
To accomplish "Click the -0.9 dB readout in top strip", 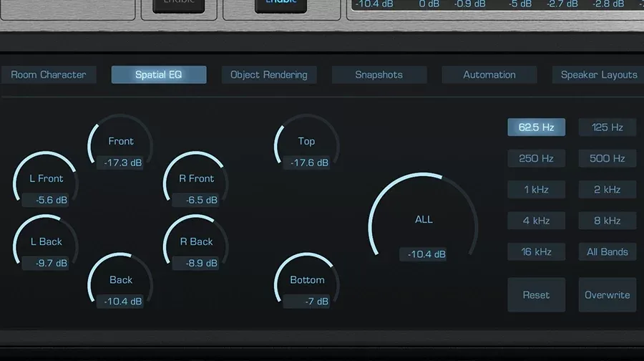I will click(x=470, y=4).
